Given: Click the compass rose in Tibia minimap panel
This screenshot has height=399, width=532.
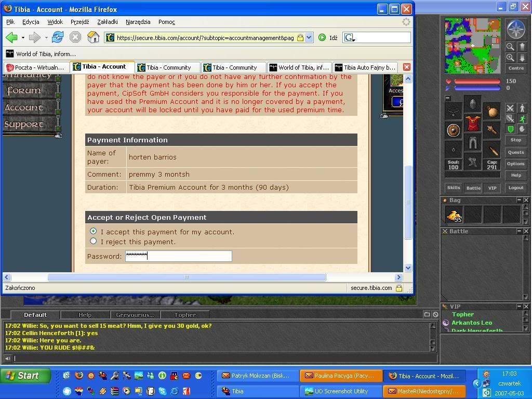Looking at the screenshot, I should pyautogui.click(x=516, y=29).
